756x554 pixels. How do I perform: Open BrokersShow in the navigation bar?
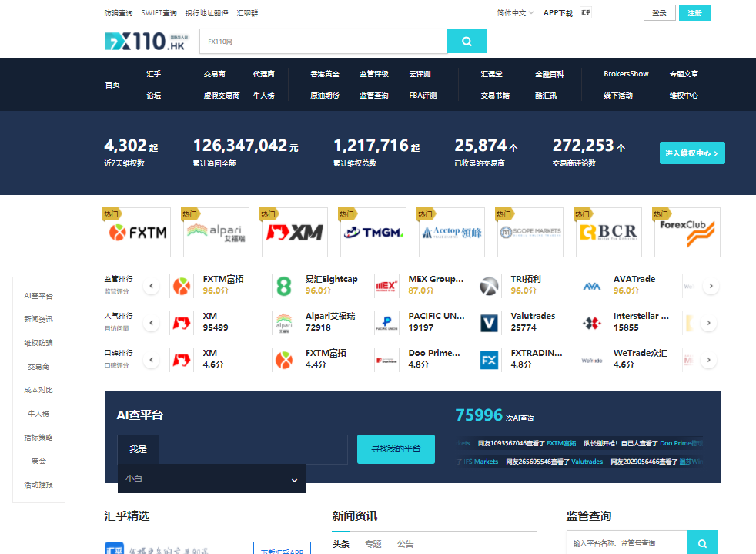pyautogui.click(x=626, y=74)
